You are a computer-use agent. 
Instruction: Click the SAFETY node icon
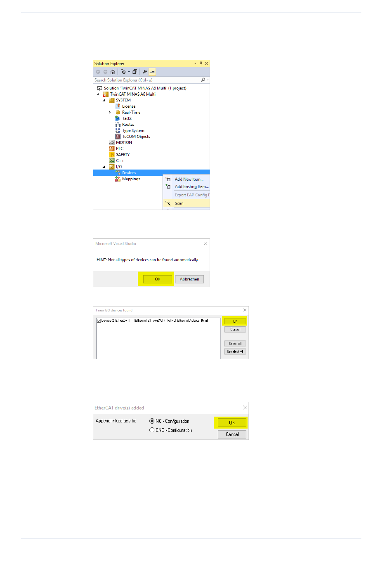[111, 155]
